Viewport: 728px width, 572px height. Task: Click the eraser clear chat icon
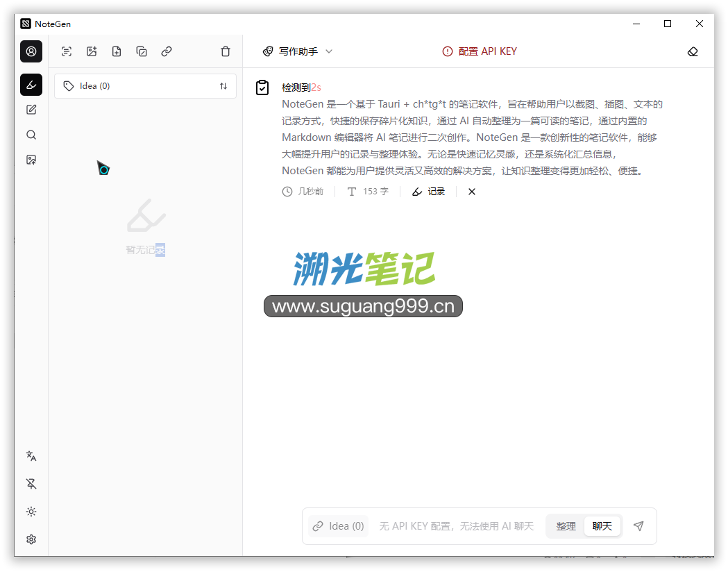coord(693,51)
